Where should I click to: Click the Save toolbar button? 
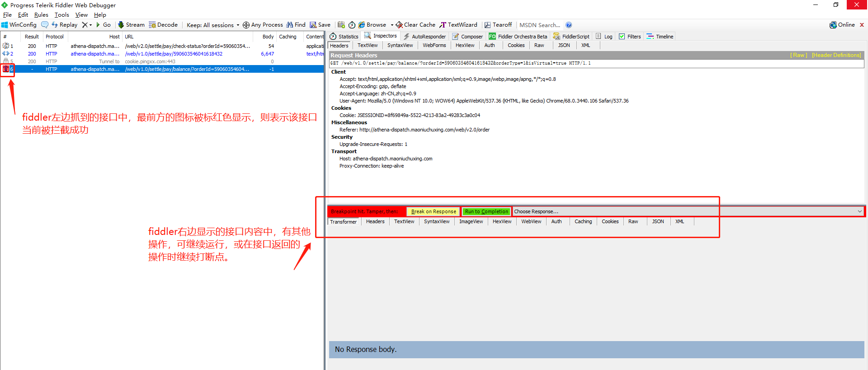tap(320, 25)
